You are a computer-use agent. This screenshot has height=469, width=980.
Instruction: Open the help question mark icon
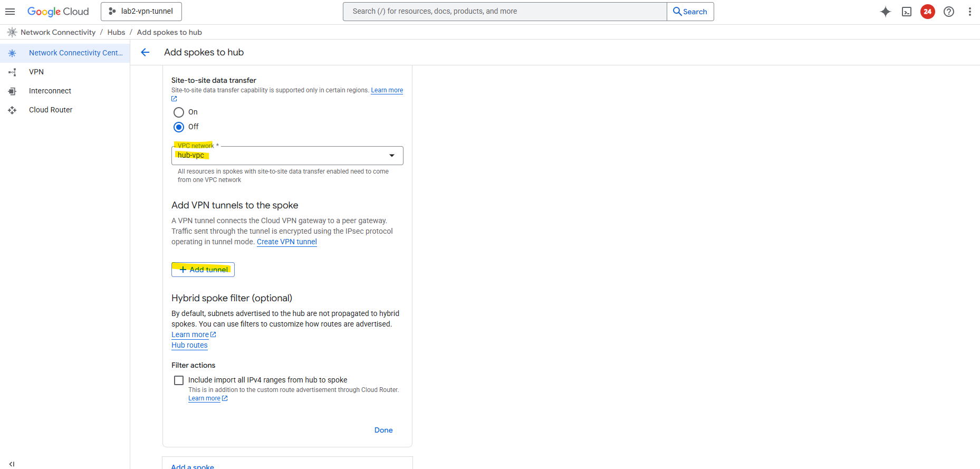pyautogui.click(x=949, y=12)
